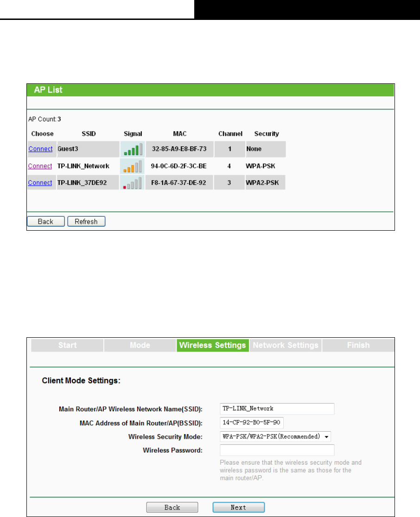Click the red signal icon for TP-LINK_37DE92
This screenshot has width=420, height=517.
[132, 183]
